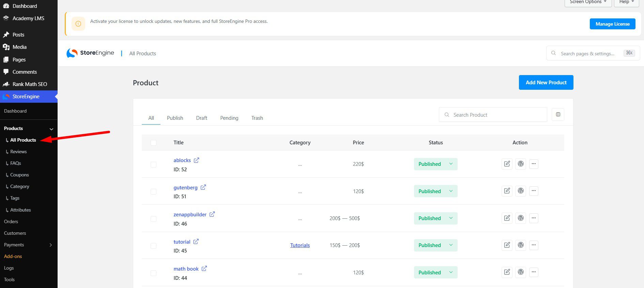Click external-link icon beside tutorial title
Viewport: 644px width, 288px height.
tap(196, 242)
